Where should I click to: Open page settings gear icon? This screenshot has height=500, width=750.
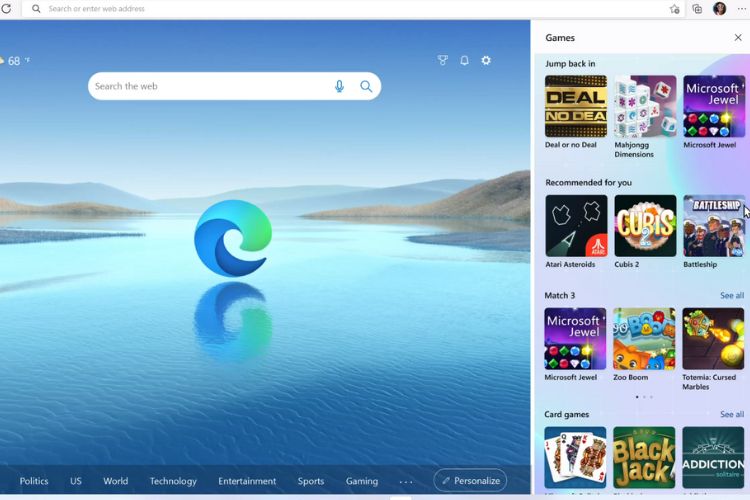(x=486, y=60)
